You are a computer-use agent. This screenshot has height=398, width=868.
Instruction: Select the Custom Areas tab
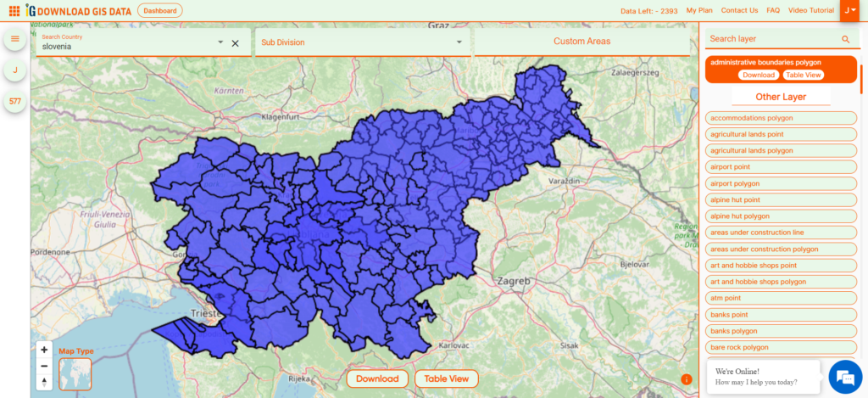pos(581,42)
